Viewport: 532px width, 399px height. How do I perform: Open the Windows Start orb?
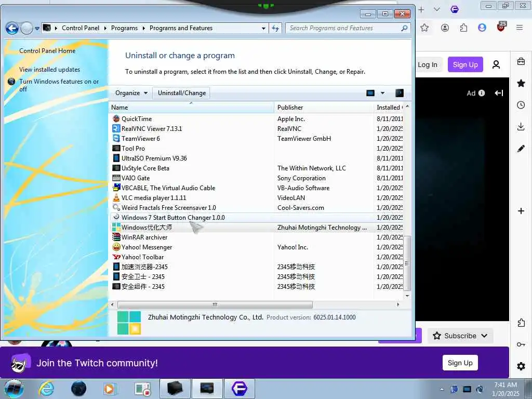(14, 389)
